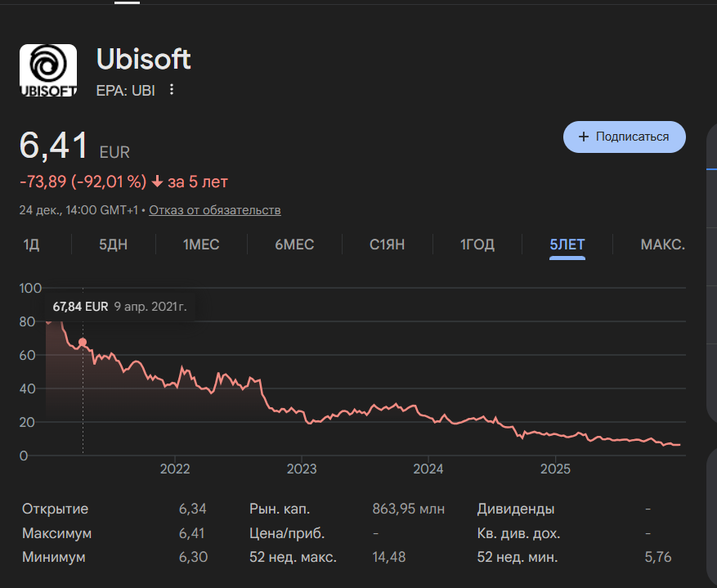The image size is (717, 588).
Task: Click the 67,84 EUR chart tooltip
Action: pos(120,307)
